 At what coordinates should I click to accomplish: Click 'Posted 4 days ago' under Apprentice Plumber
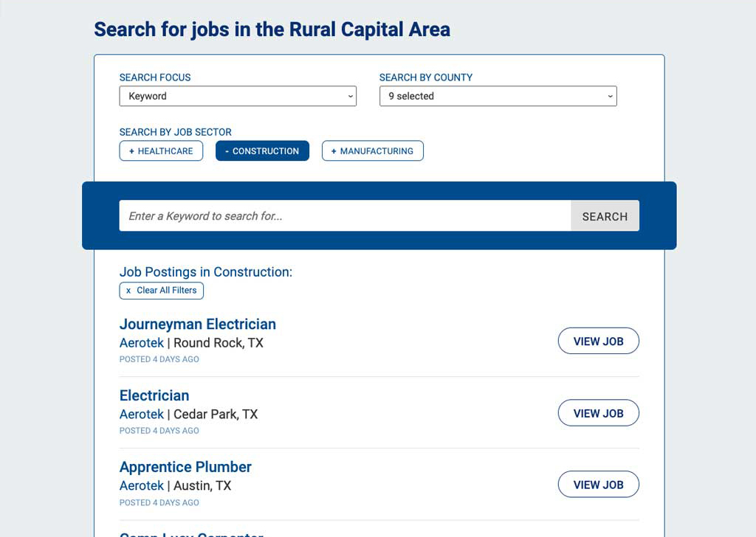[159, 503]
